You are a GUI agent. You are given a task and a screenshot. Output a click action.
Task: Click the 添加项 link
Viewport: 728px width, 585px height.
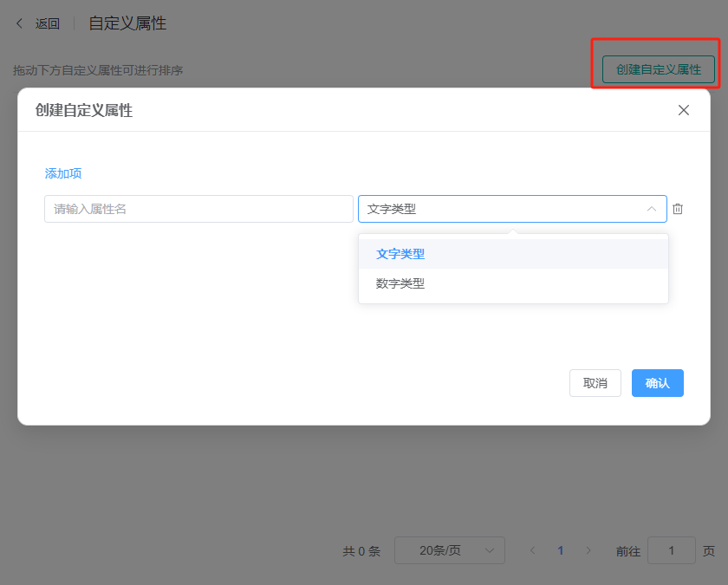click(63, 173)
